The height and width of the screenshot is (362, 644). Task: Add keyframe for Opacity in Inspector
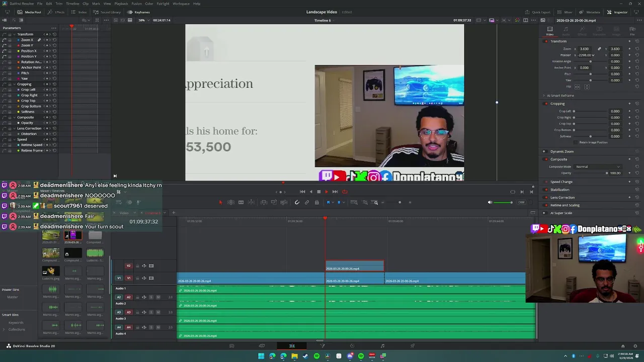point(629,173)
